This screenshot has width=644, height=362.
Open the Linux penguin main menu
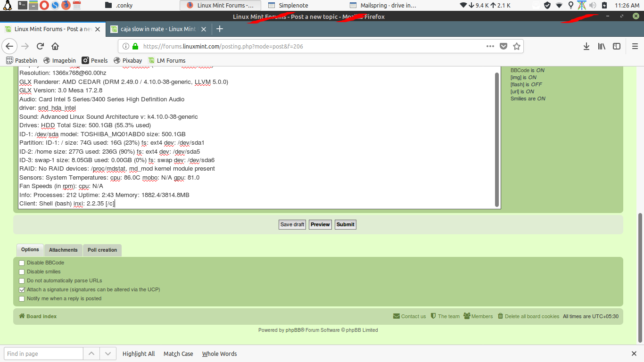click(8, 6)
